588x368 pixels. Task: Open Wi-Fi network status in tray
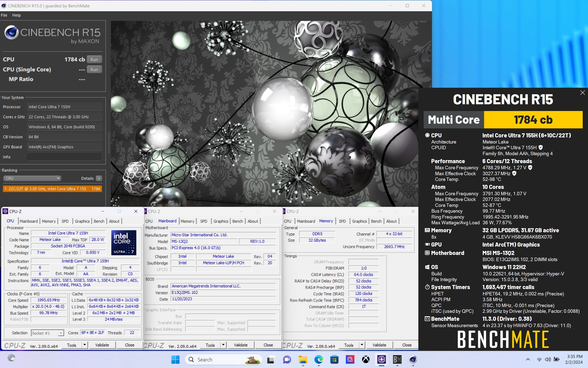tap(539, 359)
